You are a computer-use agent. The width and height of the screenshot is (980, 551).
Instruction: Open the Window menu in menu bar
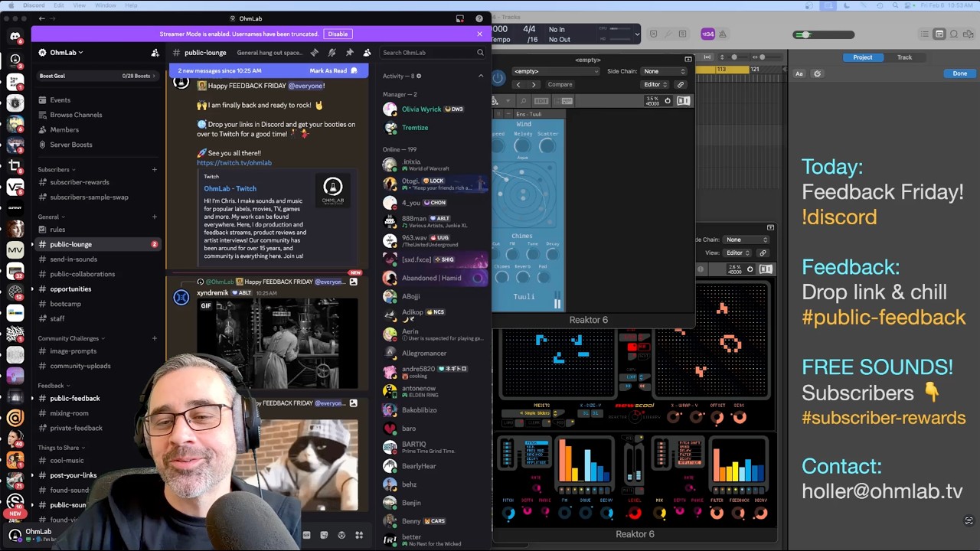pos(106,5)
